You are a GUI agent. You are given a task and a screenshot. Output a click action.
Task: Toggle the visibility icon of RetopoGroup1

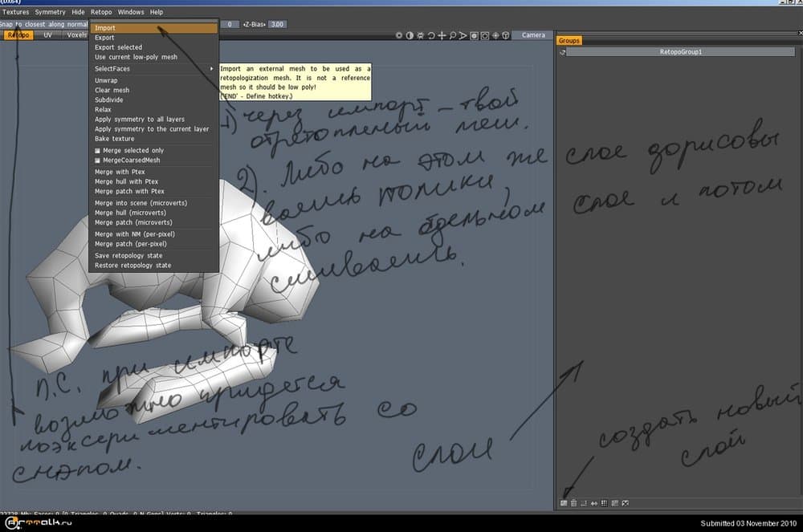(564, 52)
